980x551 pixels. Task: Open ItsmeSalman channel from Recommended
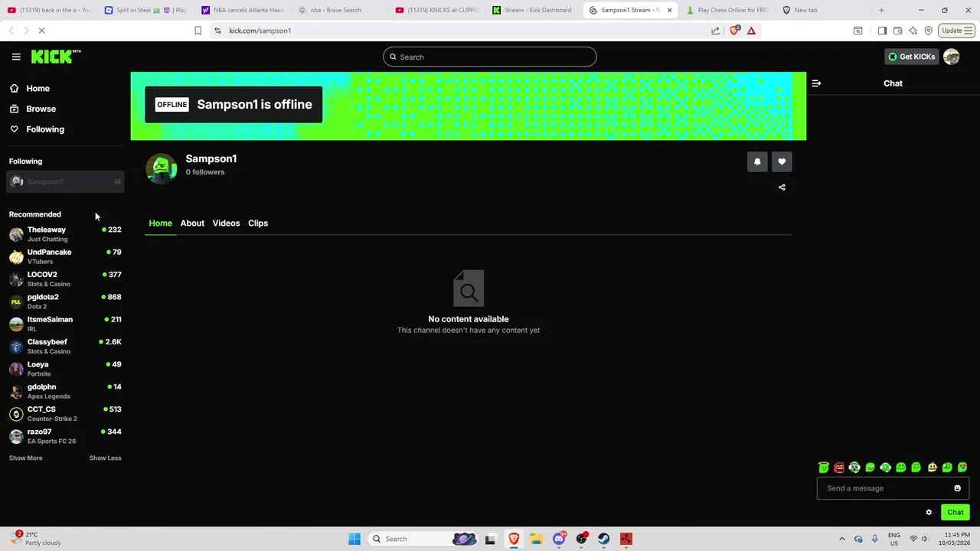[x=65, y=324]
